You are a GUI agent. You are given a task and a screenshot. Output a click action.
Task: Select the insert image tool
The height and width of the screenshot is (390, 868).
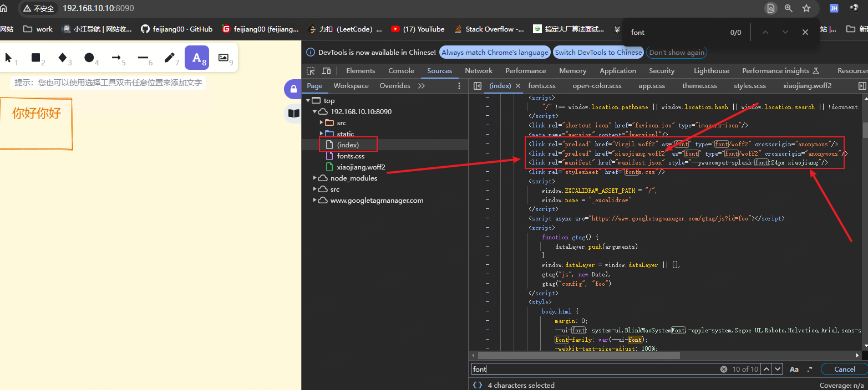pyautogui.click(x=224, y=58)
